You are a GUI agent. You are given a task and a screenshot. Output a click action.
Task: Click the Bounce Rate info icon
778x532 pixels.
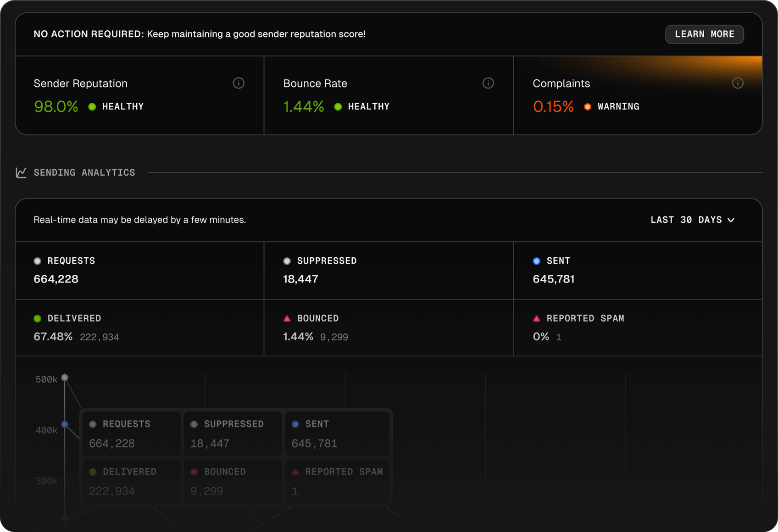coord(488,83)
